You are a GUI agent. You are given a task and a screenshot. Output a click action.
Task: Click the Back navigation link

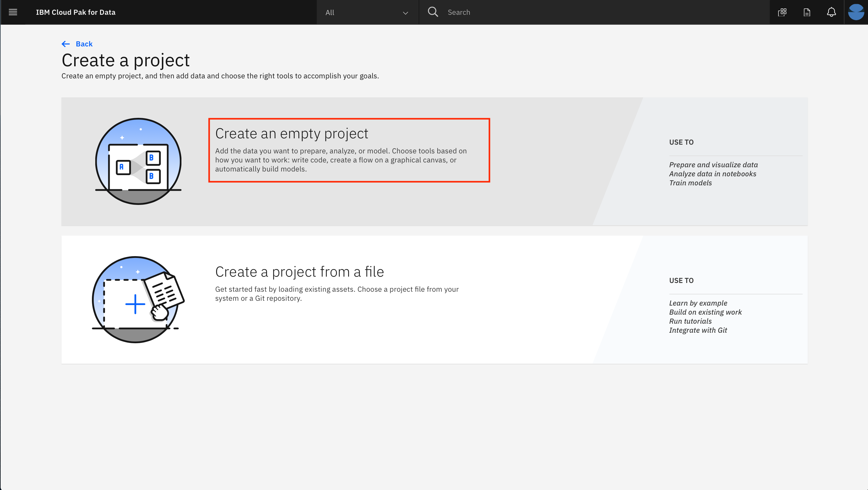tap(77, 43)
